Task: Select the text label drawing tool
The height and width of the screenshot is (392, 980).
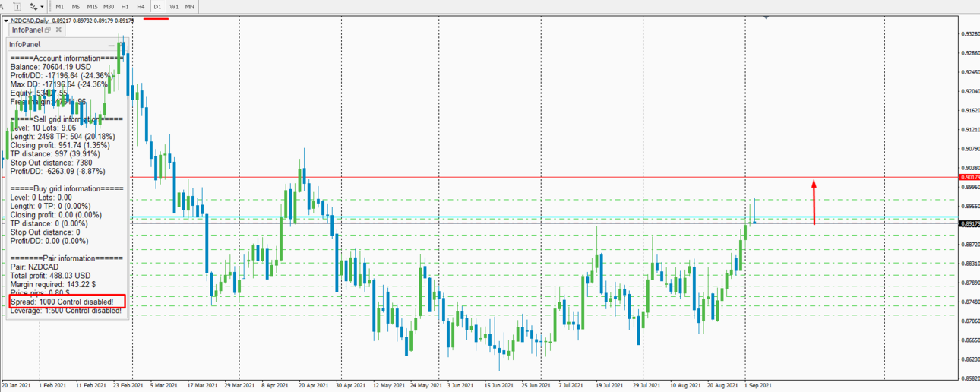Action: 17,6
